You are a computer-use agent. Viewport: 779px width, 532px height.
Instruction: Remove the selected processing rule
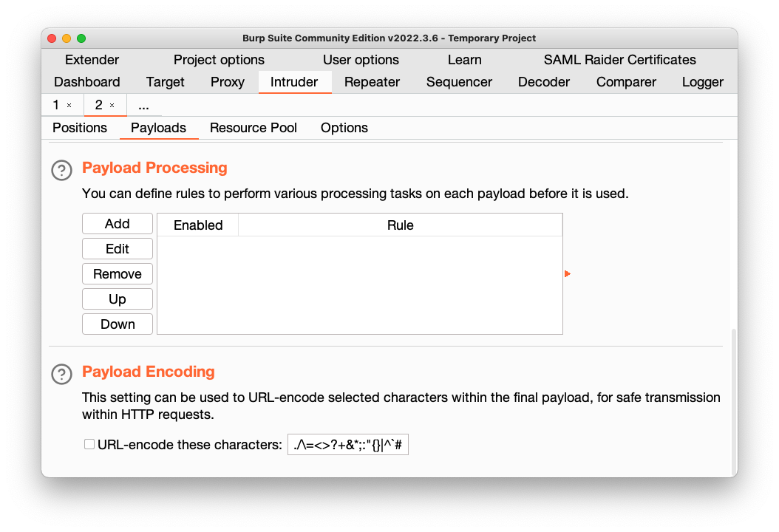118,274
